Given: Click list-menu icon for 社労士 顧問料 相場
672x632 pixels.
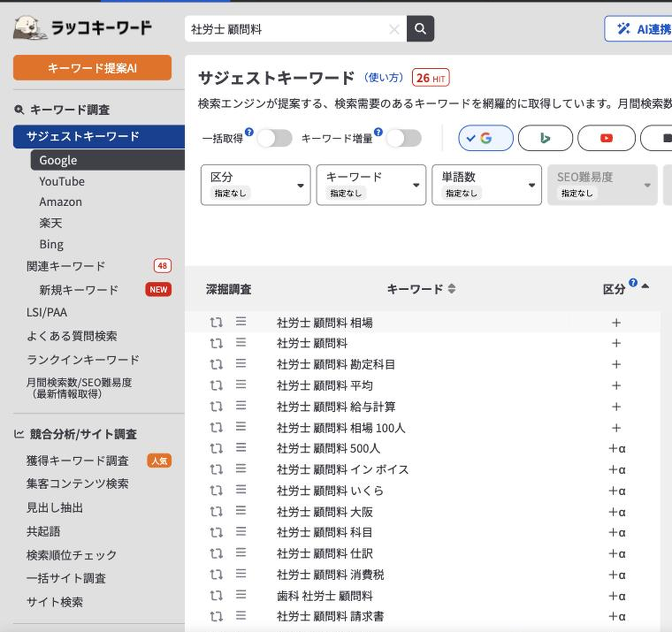Looking at the screenshot, I should tap(241, 322).
